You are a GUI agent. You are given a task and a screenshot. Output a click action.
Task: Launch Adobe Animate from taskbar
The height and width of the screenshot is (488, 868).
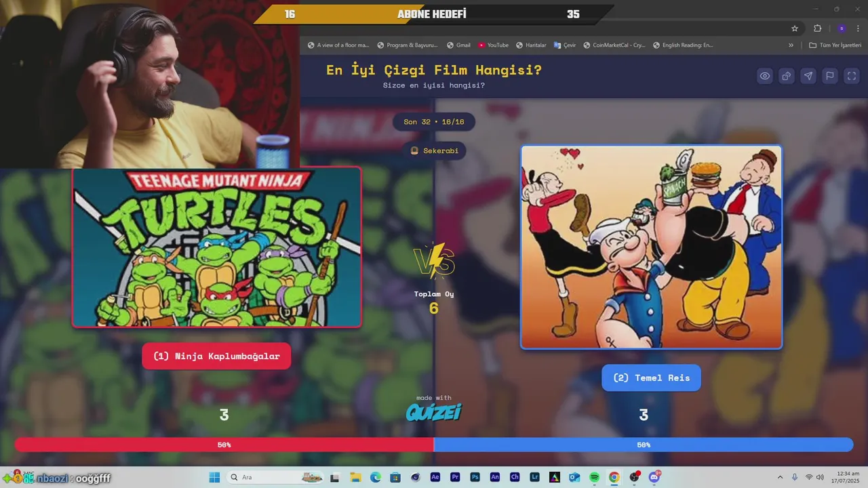495,477
